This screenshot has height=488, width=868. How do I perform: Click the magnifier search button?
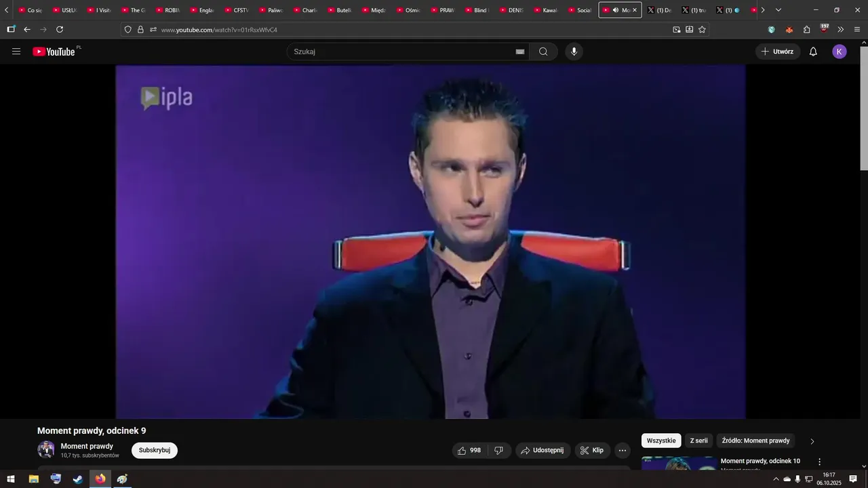click(543, 52)
